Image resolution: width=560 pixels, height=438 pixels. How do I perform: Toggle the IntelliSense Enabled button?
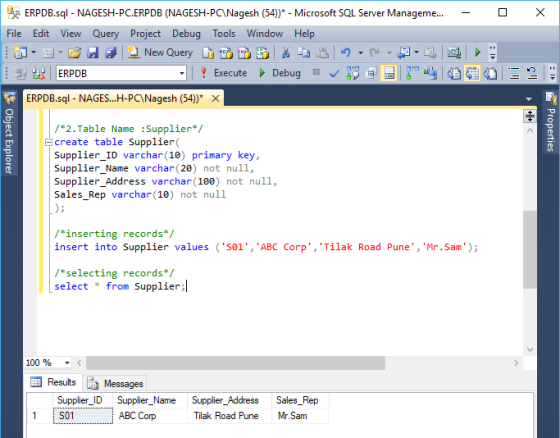[389, 74]
